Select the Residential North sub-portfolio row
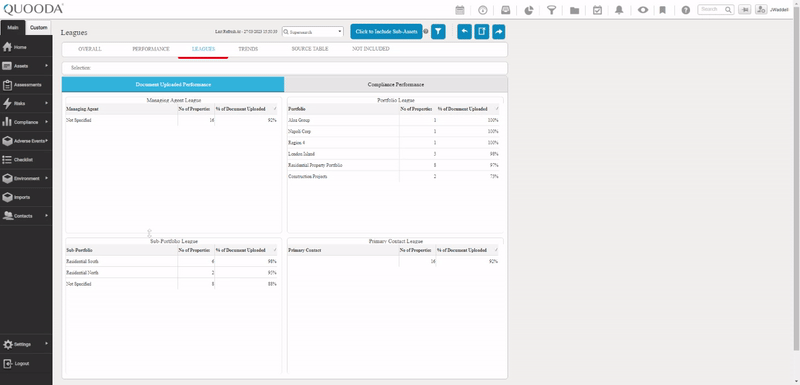 pyautogui.click(x=171, y=272)
